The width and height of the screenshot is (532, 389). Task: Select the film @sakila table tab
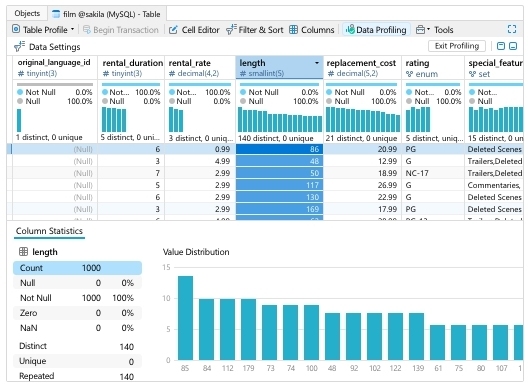106,14
